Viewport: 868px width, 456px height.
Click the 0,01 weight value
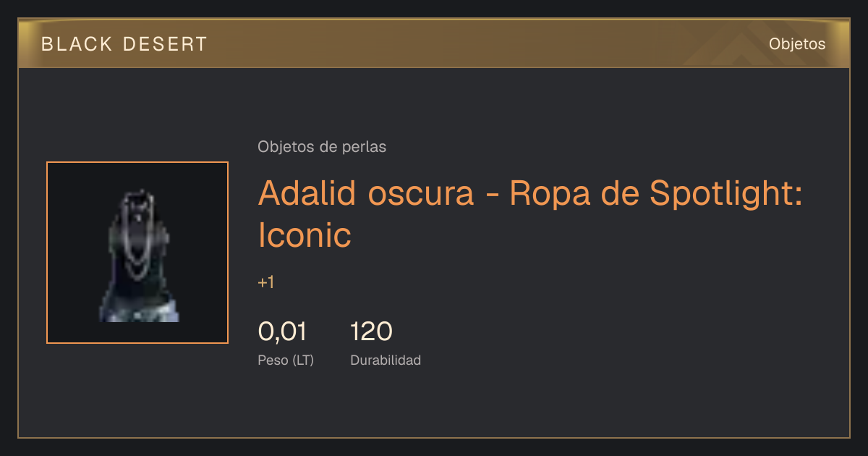[x=282, y=332]
